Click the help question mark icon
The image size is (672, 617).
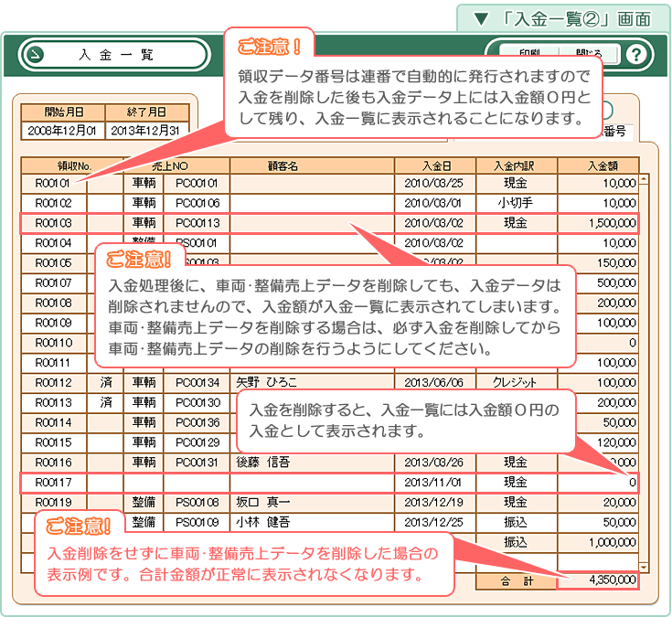click(x=636, y=55)
